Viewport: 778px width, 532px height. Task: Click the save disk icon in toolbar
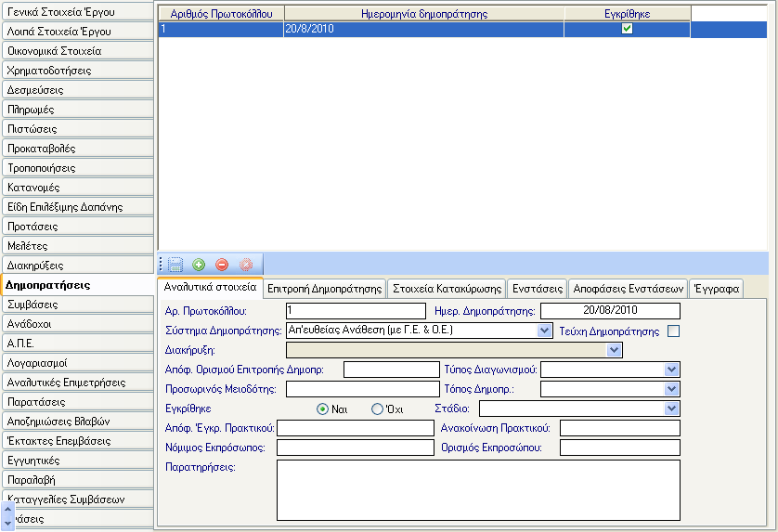tap(175, 265)
